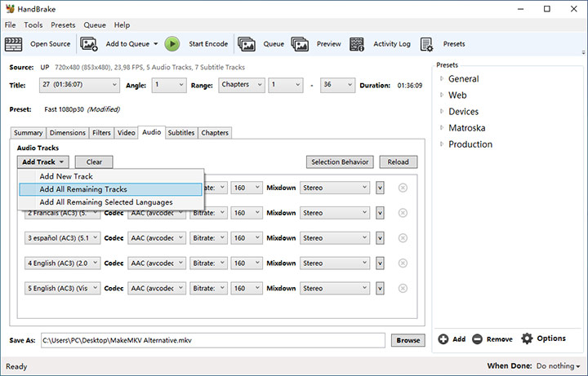Click the Options gear icon

pos(527,338)
